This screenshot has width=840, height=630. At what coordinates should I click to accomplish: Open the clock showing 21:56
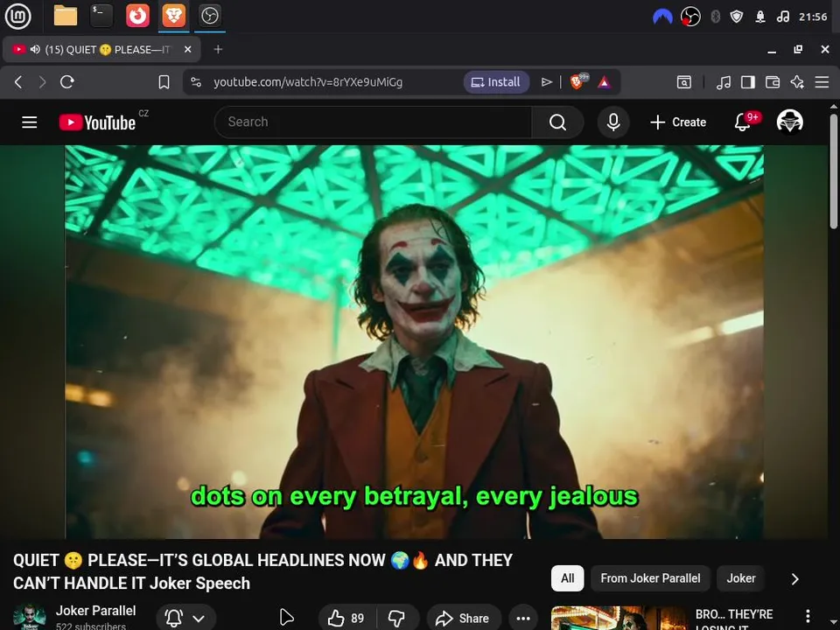click(x=813, y=17)
